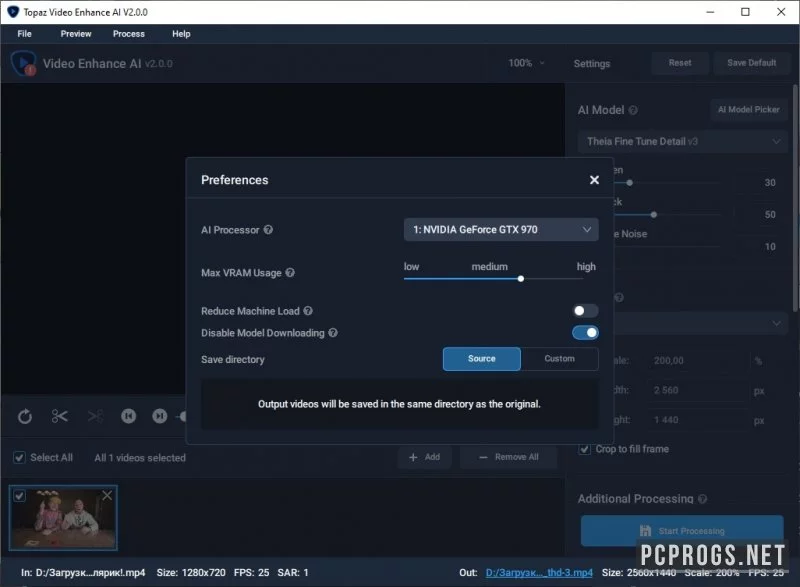
Task: Choose Source as the save directory
Action: point(482,359)
